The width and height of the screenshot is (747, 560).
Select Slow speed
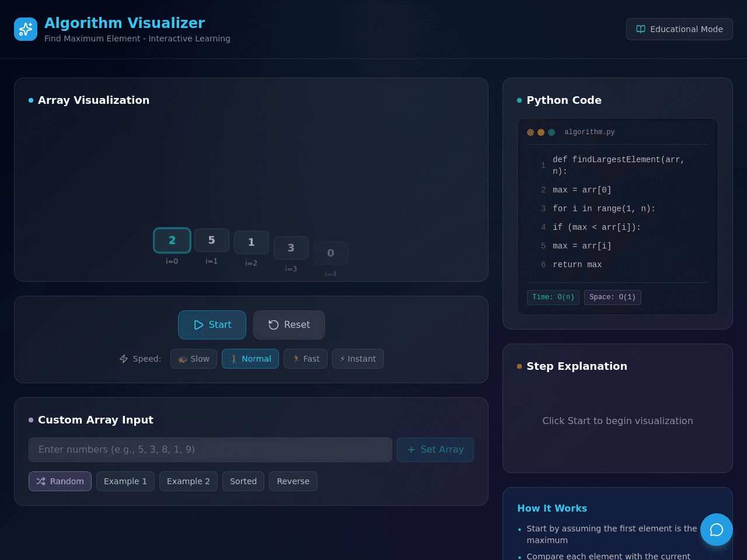pos(194,359)
